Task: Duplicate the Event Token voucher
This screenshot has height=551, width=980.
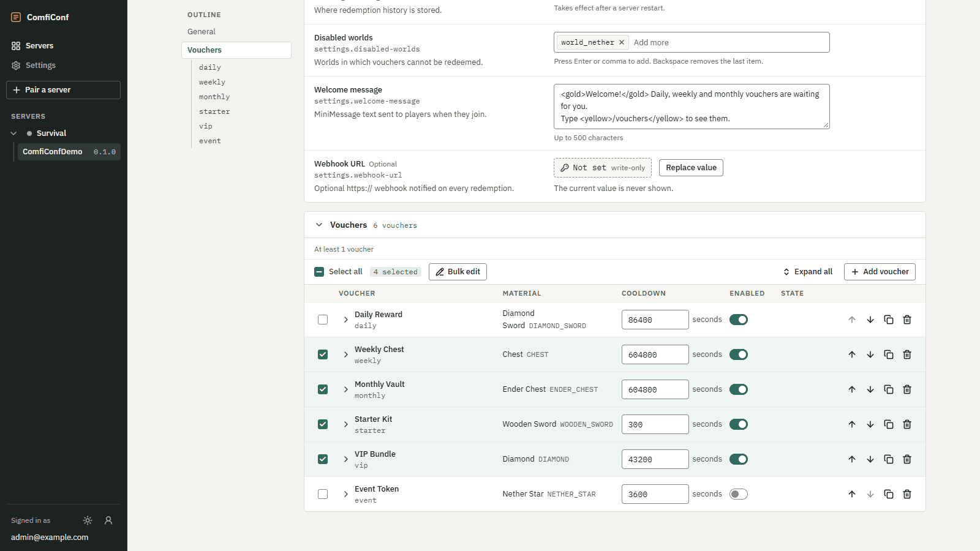Action: (x=889, y=494)
